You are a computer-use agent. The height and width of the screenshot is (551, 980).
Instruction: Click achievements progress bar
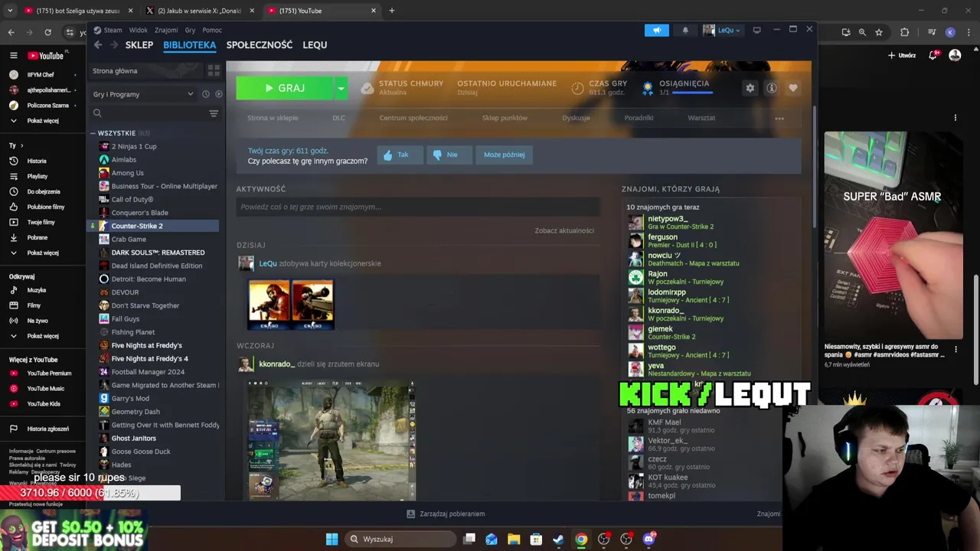(692, 93)
